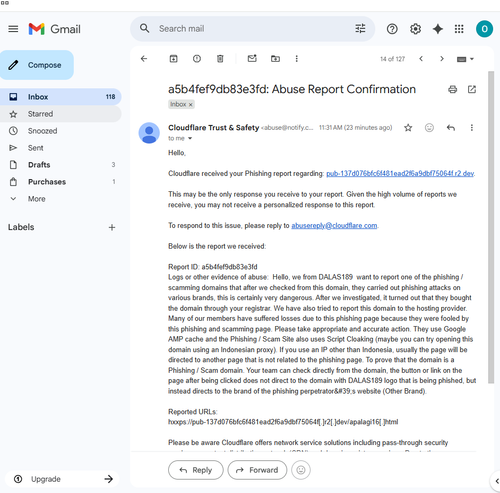Open Settings gear icon
The image size is (500, 493).
(415, 29)
